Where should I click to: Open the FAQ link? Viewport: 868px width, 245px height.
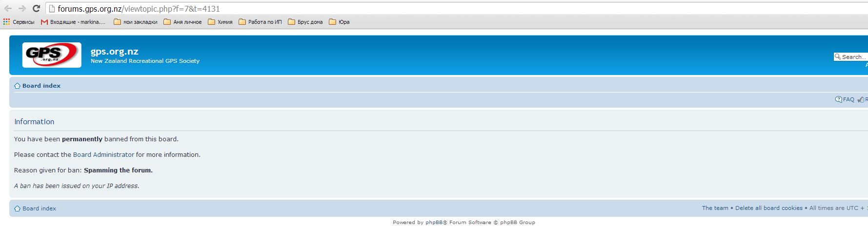[848, 99]
